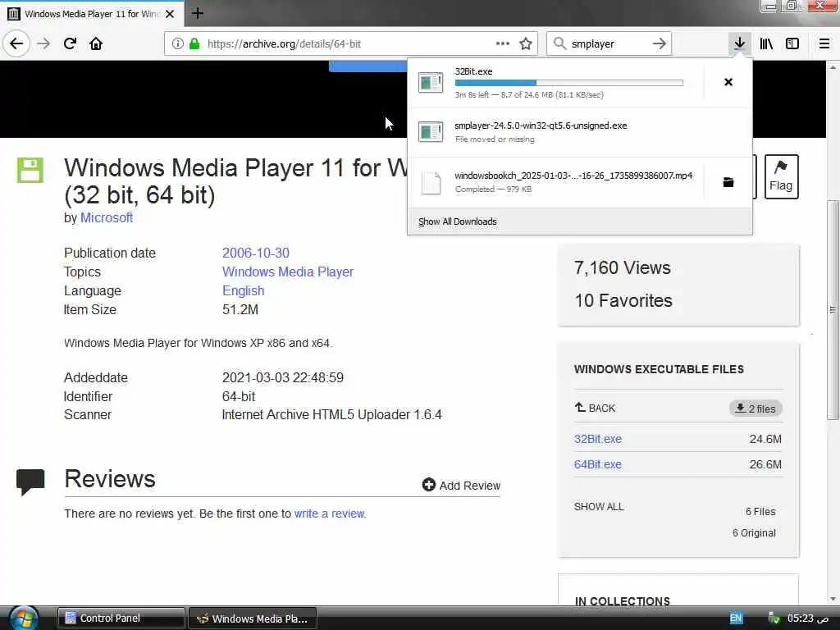The height and width of the screenshot is (630, 840).
Task: Click the smplayer search field
Action: point(609,43)
